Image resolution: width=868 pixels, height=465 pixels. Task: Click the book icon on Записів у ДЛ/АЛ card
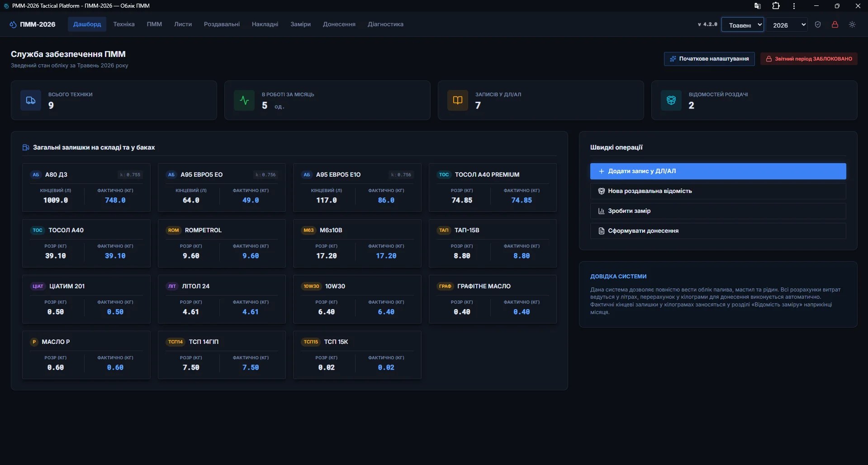tap(458, 100)
